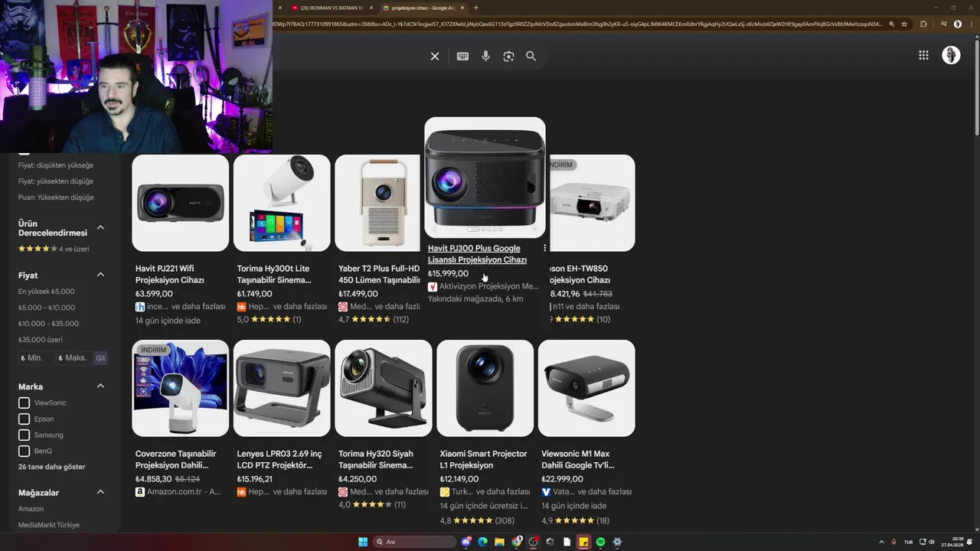Sort by Fiyat: düşükten yükseğe
Screen dimensions: 980x551
pos(56,165)
